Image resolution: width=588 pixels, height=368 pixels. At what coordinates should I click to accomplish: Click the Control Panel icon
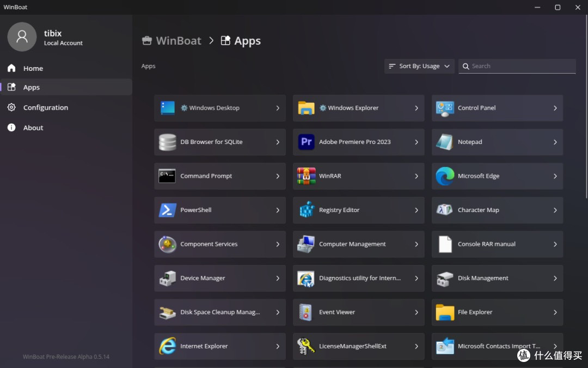point(445,108)
